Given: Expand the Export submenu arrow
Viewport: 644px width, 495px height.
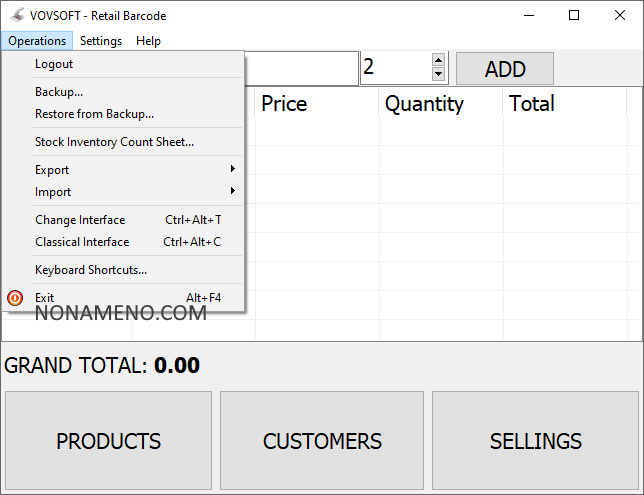Looking at the screenshot, I should (x=233, y=169).
